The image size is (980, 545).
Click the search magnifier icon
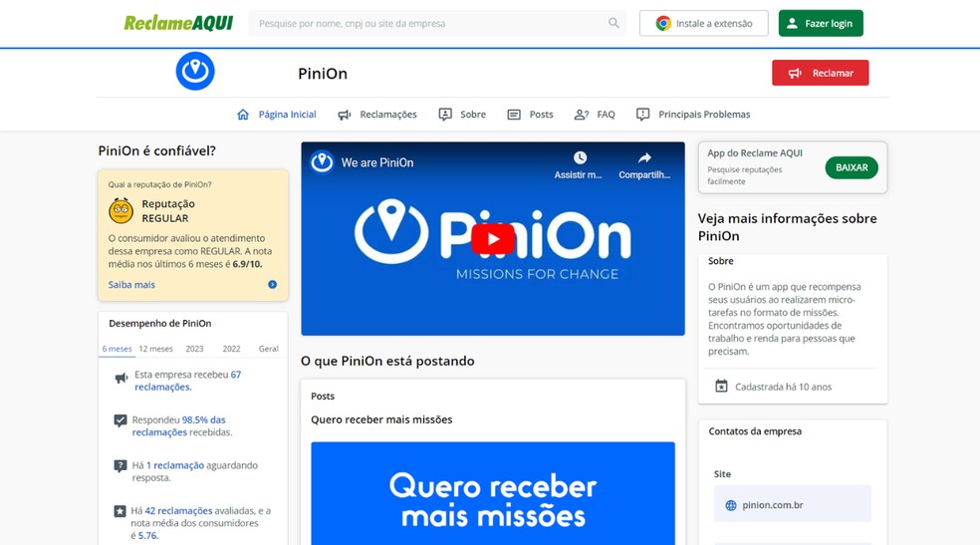pyautogui.click(x=613, y=23)
